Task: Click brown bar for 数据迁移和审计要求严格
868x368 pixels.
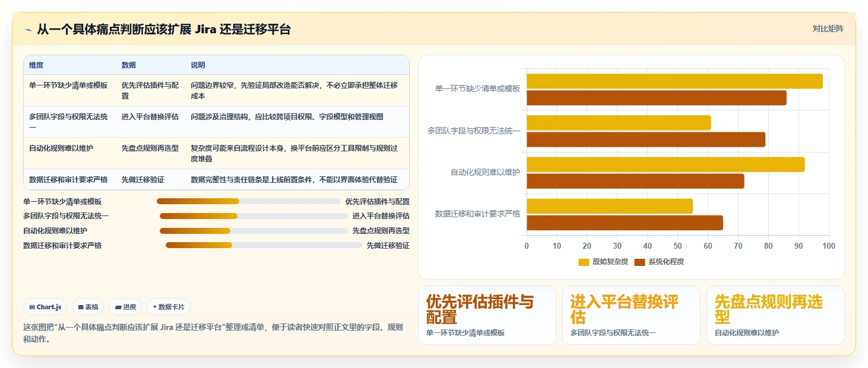Action: click(x=625, y=223)
